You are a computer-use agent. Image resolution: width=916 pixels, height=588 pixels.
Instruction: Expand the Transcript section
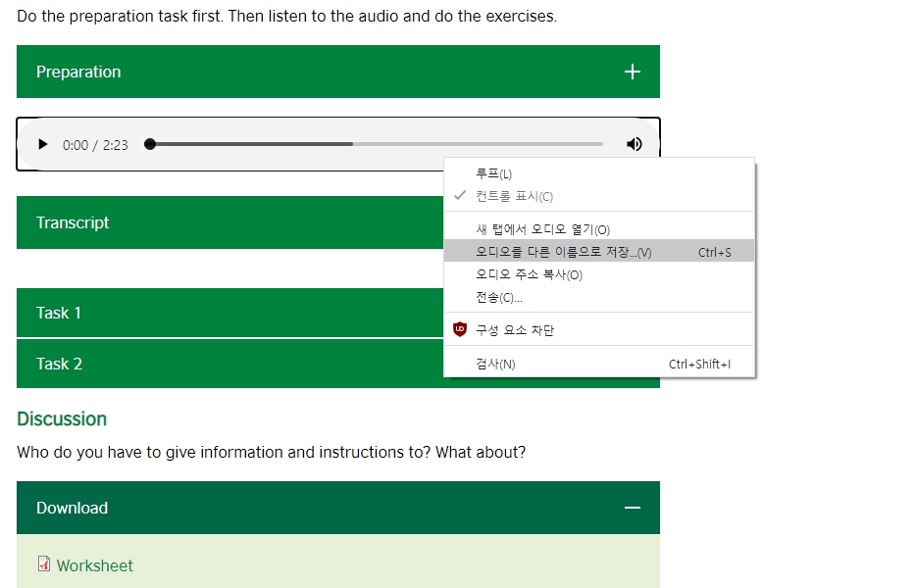[x=230, y=222]
